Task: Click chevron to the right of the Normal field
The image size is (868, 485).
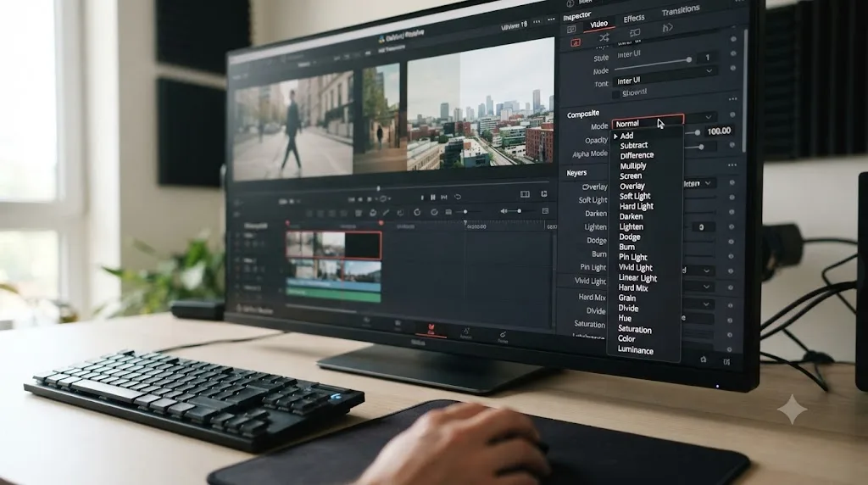Action: coord(708,117)
